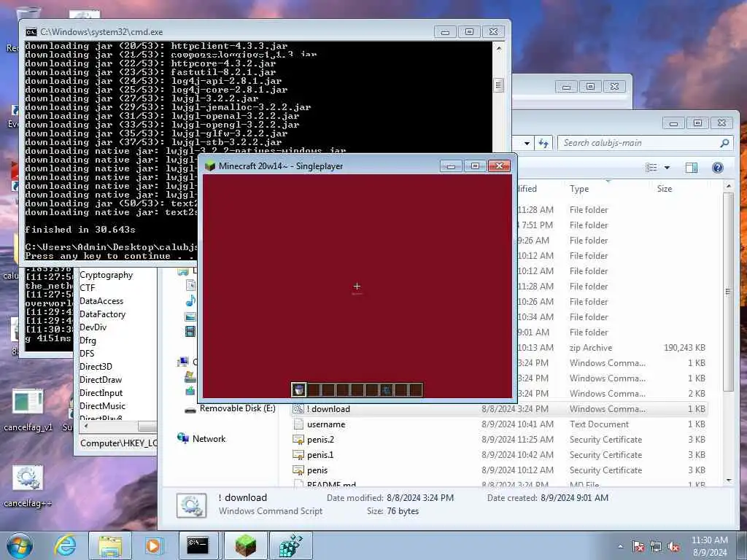
Task: Click the cmd.exe window title bar icon
Action: point(31,32)
